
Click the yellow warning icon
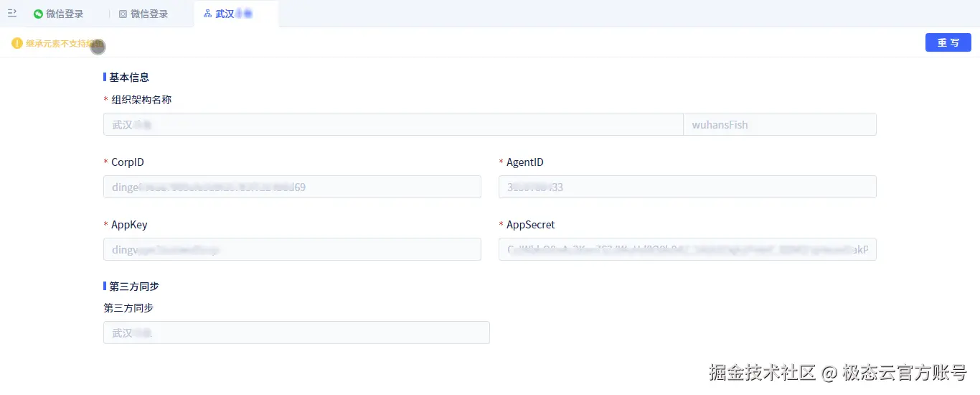tap(17, 43)
